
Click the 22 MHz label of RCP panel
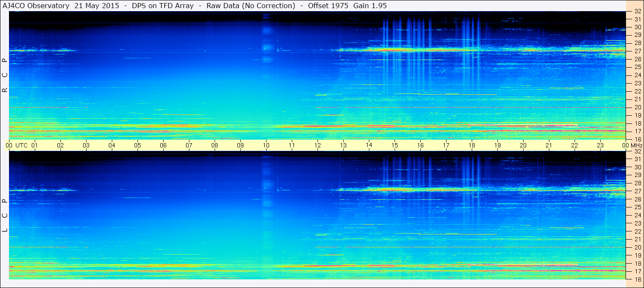[638, 91]
